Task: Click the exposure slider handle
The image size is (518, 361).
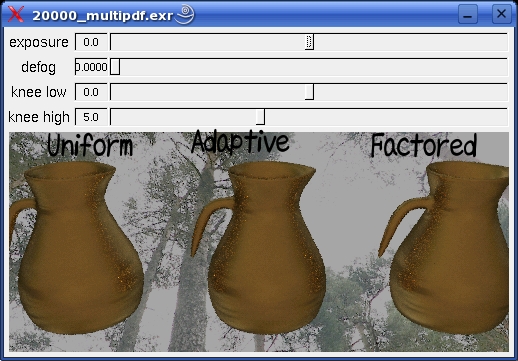Action: point(309,42)
